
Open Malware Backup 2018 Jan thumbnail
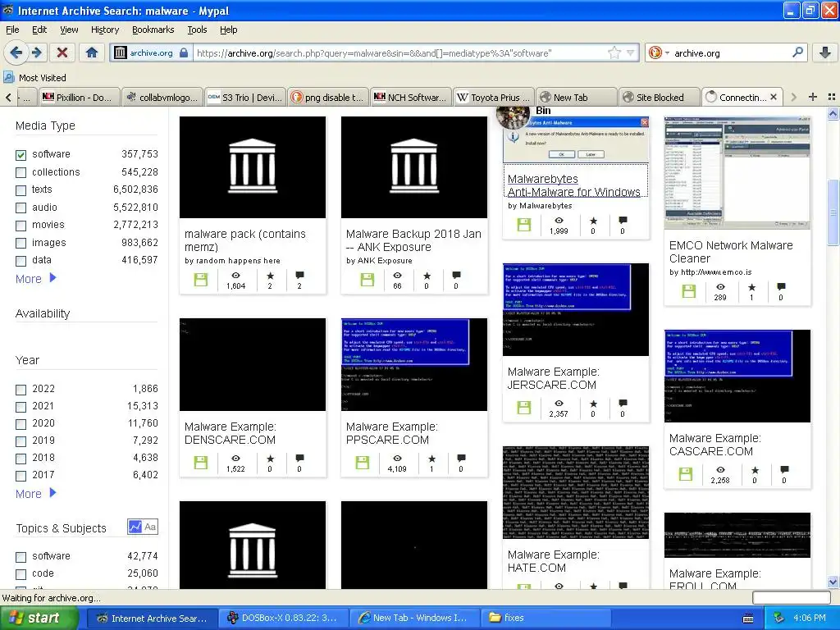(x=414, y=167)
